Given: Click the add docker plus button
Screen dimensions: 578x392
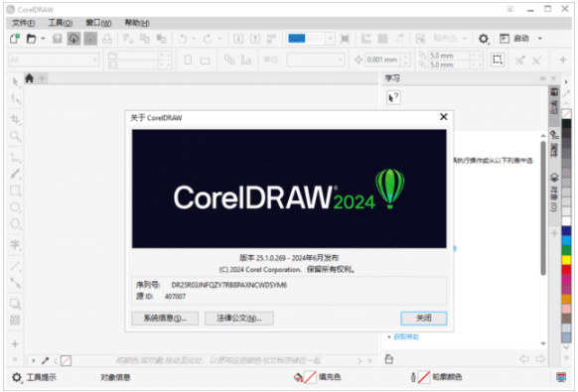Looking at the screenshot, I should tap(554, 233).
